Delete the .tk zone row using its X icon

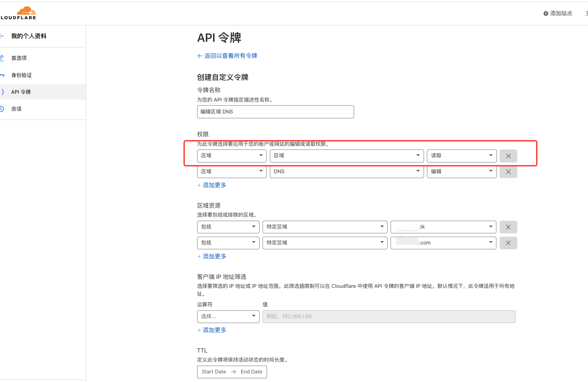[x=508, y=227]
